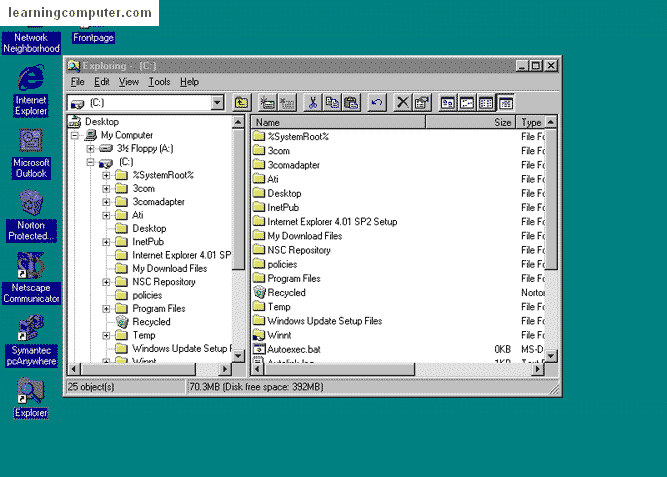Select Symantec pcAnywhere desktop shortcut
This screenshot has width=667, height=477.
click(31, 341)
